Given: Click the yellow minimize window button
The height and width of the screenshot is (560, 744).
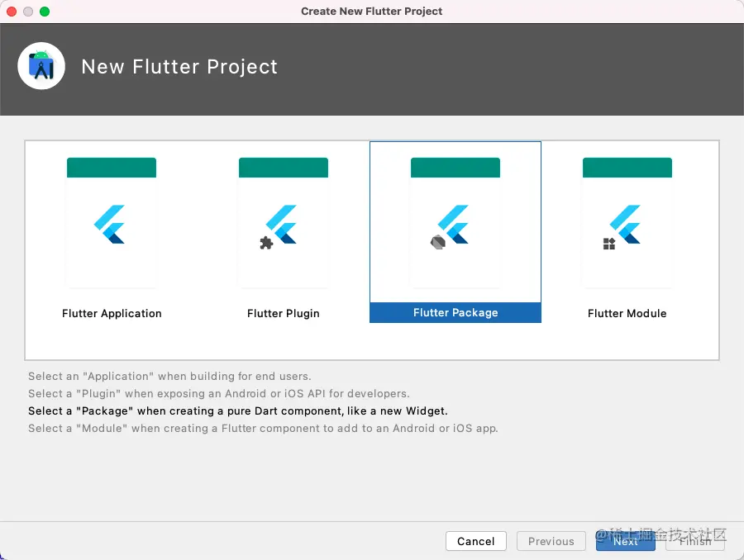Looking at the screenshot, I should point(28,12).
